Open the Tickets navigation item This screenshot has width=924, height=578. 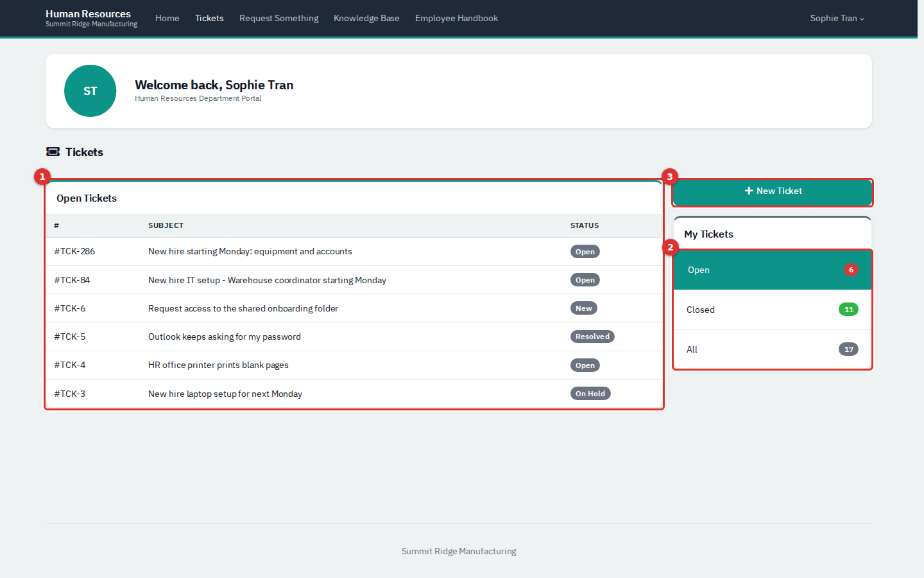209,18
